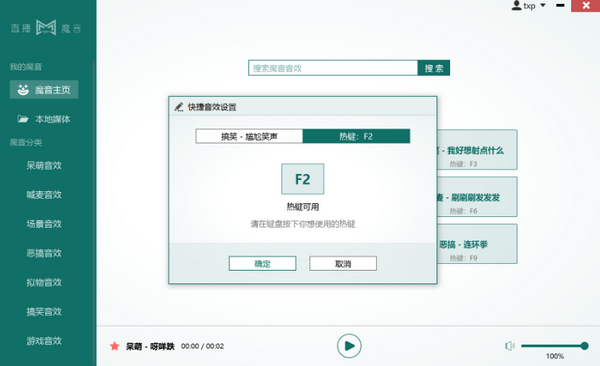Viewport: 600px width, 366px height.
Task: Open 魔音主页 in the sidebar
Action: 44,90
